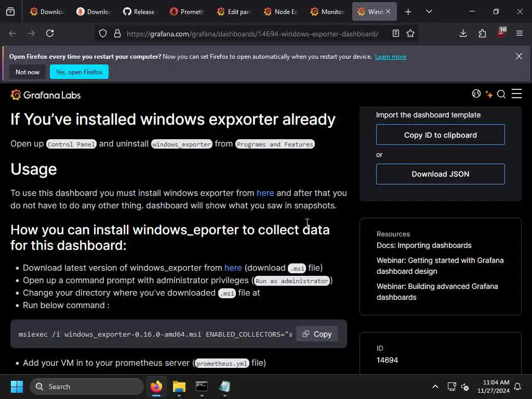This screenshot has height=399, width=532.
Task: Switch to the Edit panel tab
Action: (x=234, y=11)
